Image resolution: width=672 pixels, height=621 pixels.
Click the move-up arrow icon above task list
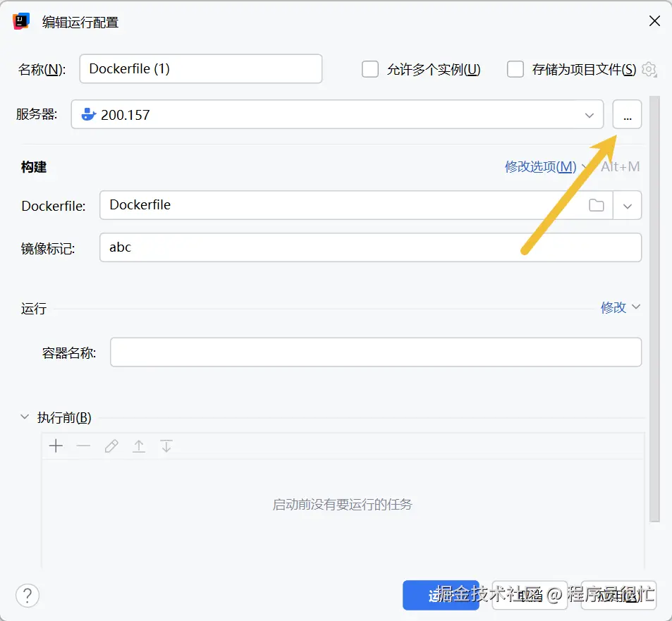(x=138, y=445)
